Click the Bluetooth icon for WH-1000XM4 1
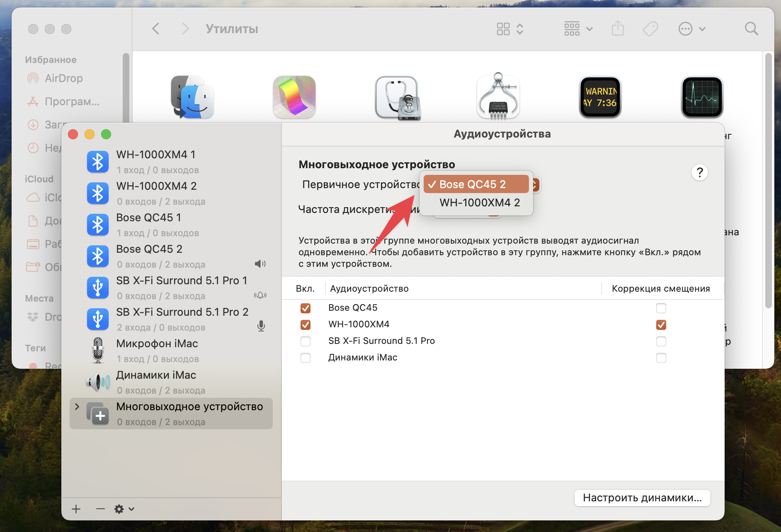781x532 pixels. coord(97,162)
